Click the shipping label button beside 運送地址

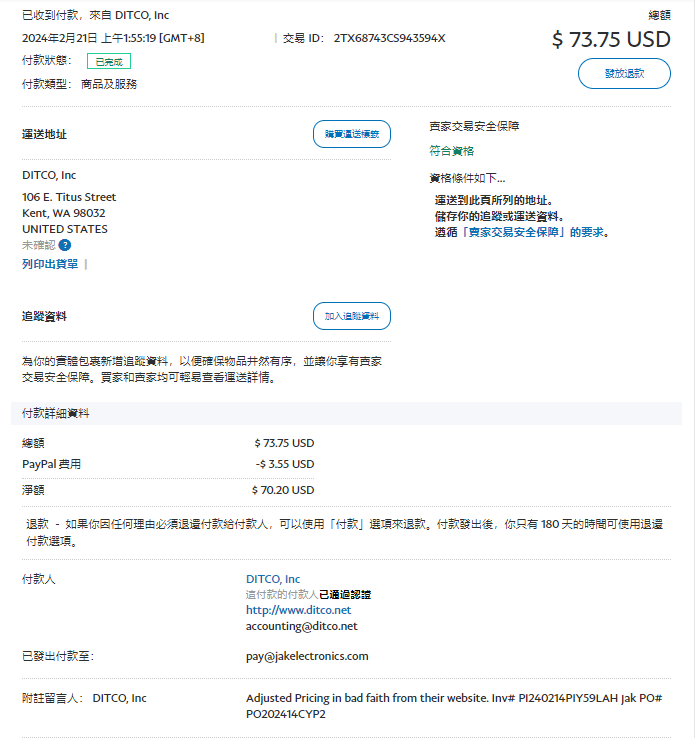[x=351, y=133]
